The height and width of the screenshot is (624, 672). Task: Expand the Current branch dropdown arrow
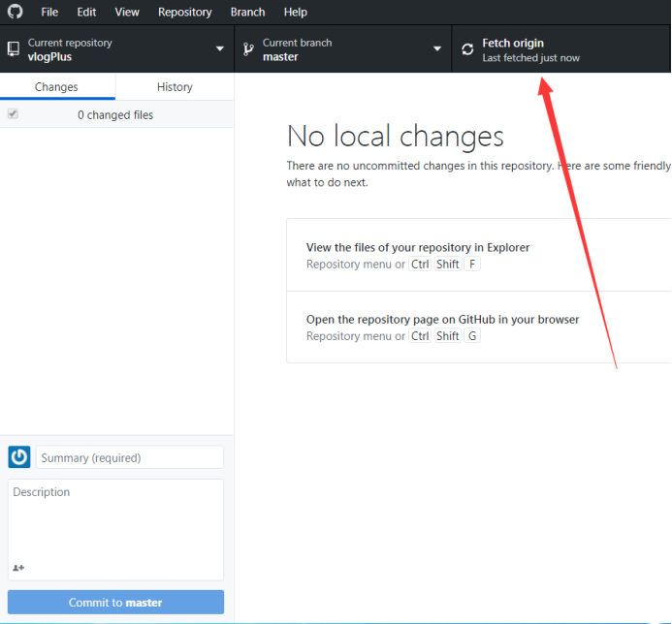click(437, 49)
